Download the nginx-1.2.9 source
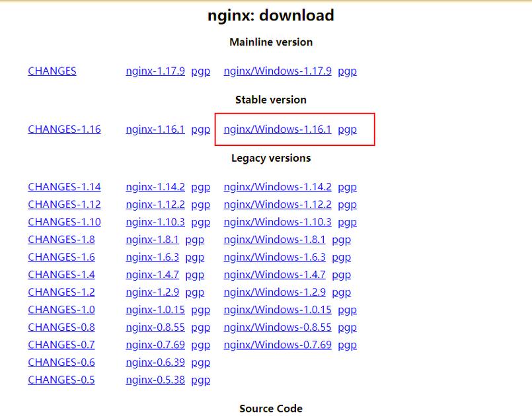This screenshot has height=416, width=532. [153, 293]
